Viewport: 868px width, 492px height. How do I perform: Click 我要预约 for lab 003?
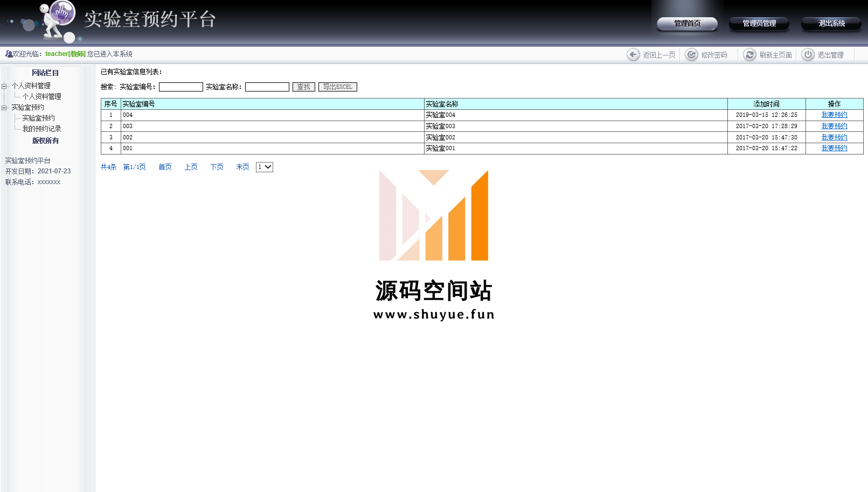[834, 126]
